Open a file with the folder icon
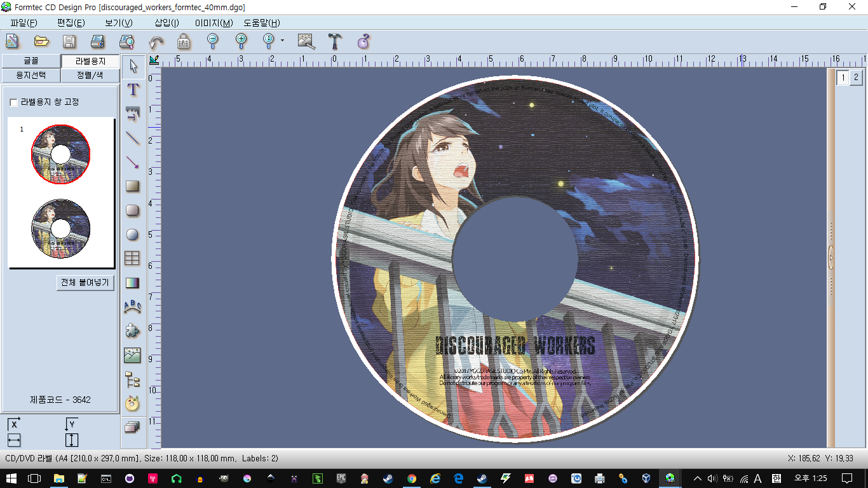This screenshot has height=488, width=868. (41, 42)
